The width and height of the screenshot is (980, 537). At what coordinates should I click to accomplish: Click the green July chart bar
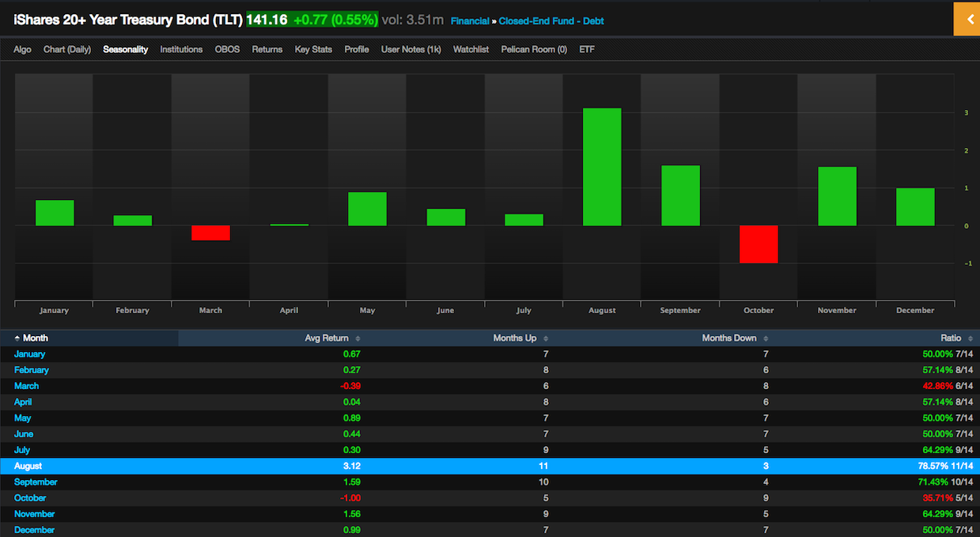(x=524, y=220)
